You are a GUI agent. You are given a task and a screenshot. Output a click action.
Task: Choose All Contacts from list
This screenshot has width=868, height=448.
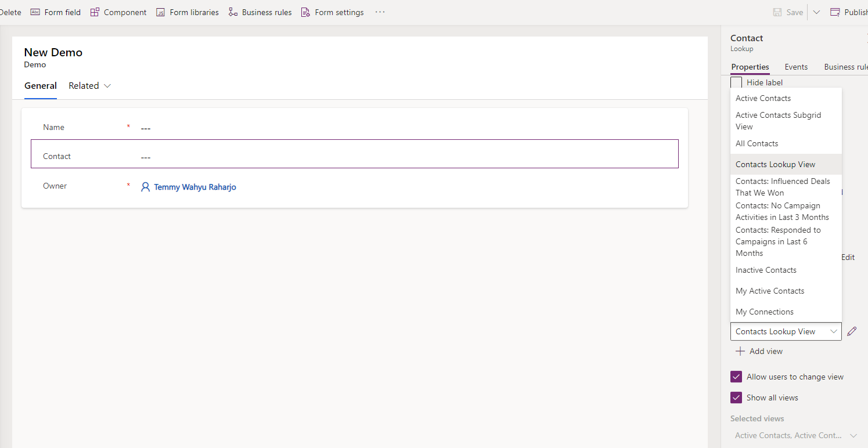(786, 143)
